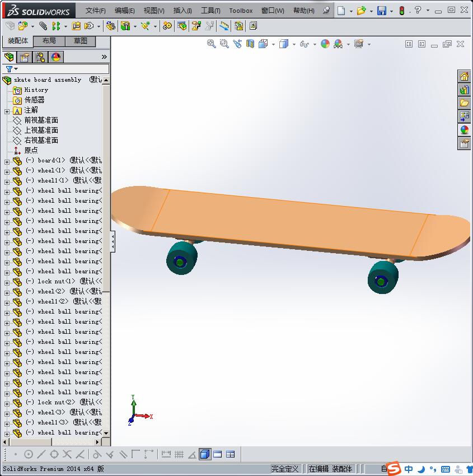Select the 前视基准面 plane in tree
The height and width of the screenshot is (476, 473).
[x=41, y=120]
